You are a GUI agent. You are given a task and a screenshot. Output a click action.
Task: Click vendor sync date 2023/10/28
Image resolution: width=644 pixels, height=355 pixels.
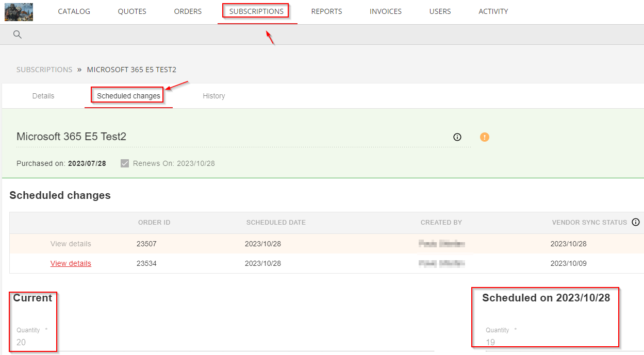(x=569, y=244)
